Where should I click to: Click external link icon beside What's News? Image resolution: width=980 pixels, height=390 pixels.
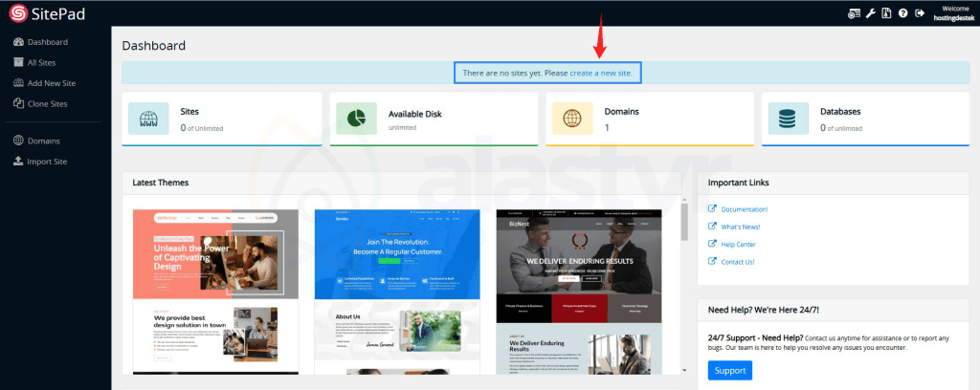(x=712, y=227)
